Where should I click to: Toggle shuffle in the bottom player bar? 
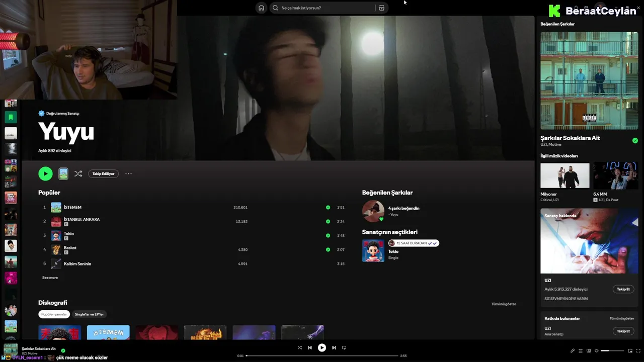pos(299,347)
